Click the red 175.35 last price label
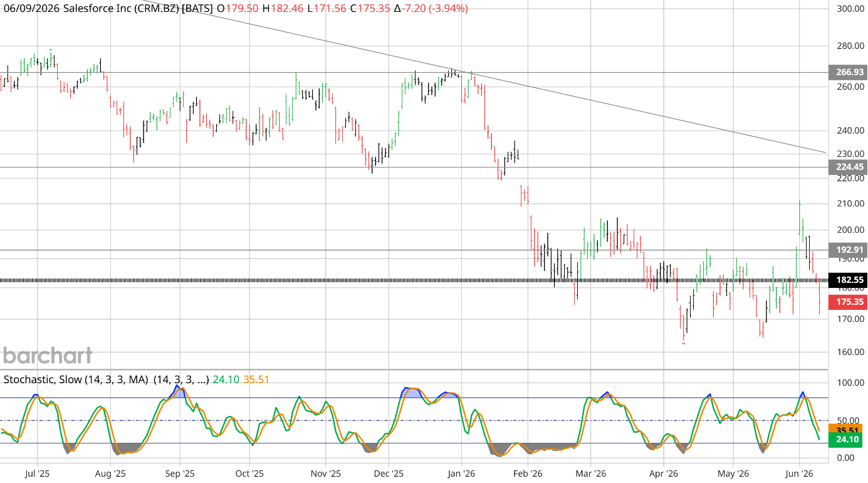This screenshot has height=483, width=868. pos(847,302)
